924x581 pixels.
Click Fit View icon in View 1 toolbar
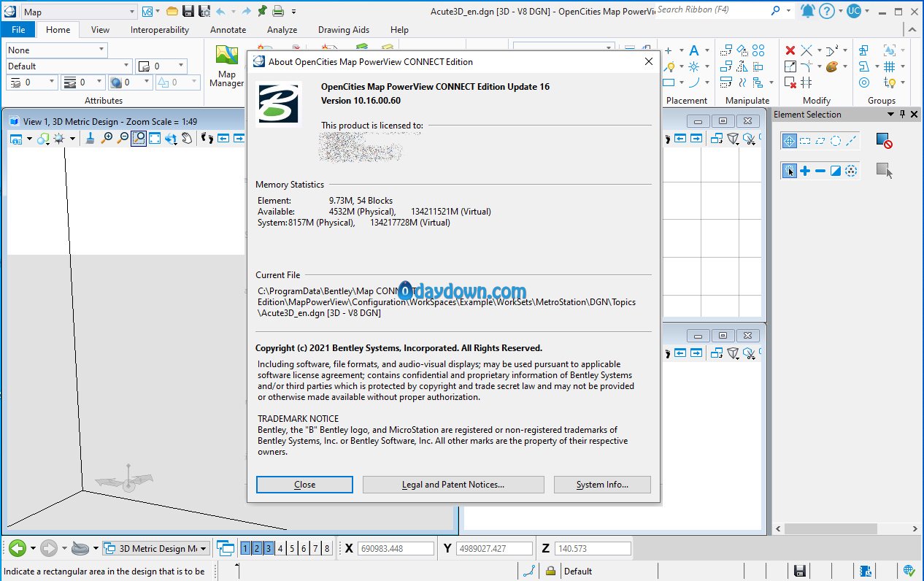tap(155, 138)
